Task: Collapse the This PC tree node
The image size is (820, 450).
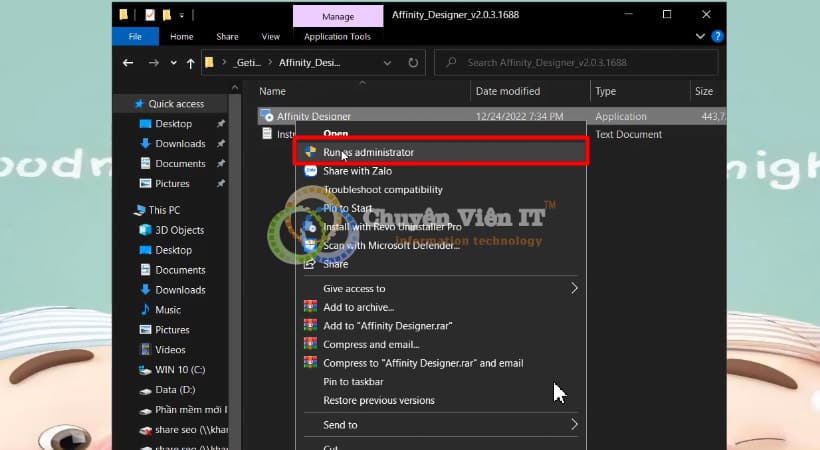Action: tap(123, 210)
